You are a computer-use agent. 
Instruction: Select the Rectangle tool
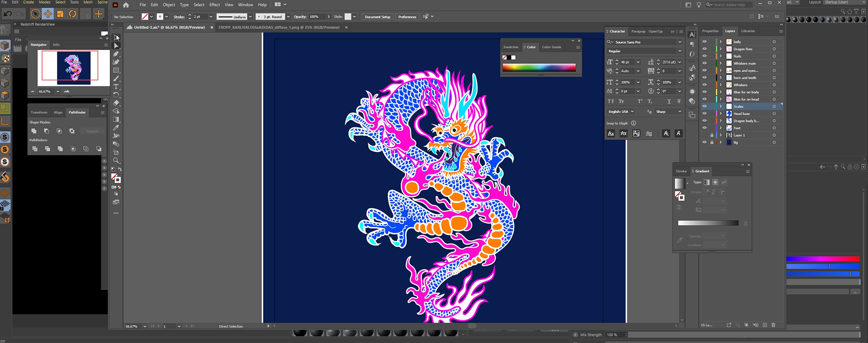click(x=116, y=70)
